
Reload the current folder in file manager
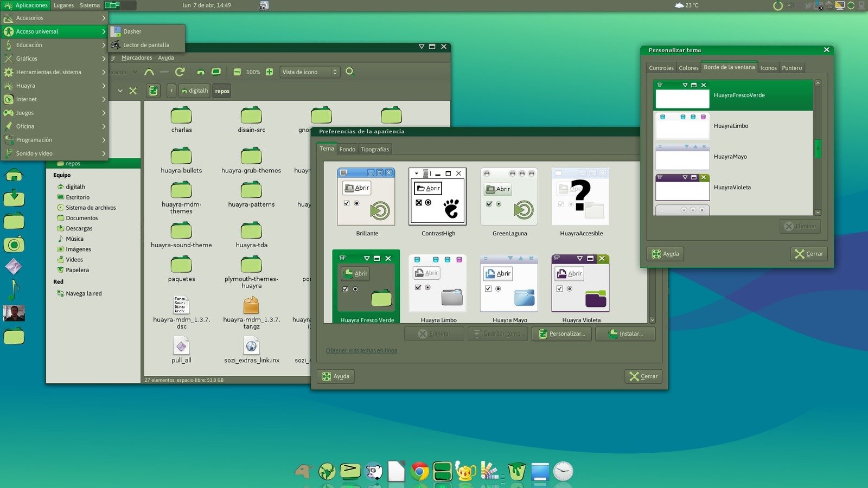point(180,72)
